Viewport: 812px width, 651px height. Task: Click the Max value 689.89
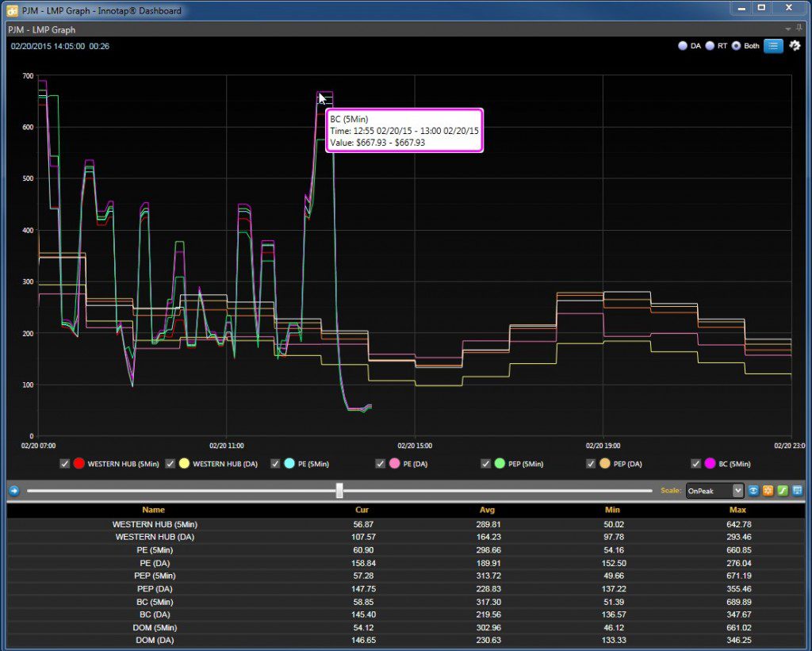[738, 602]
